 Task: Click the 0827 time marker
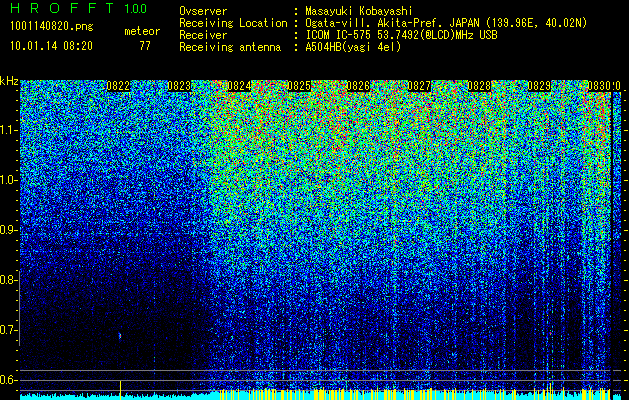coord(419,86)
